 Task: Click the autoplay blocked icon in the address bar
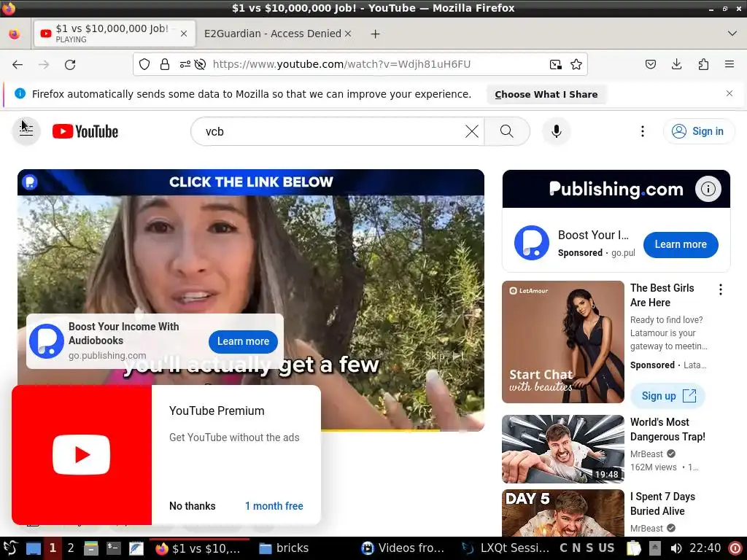pyautogui.click(x=200, y=64)
